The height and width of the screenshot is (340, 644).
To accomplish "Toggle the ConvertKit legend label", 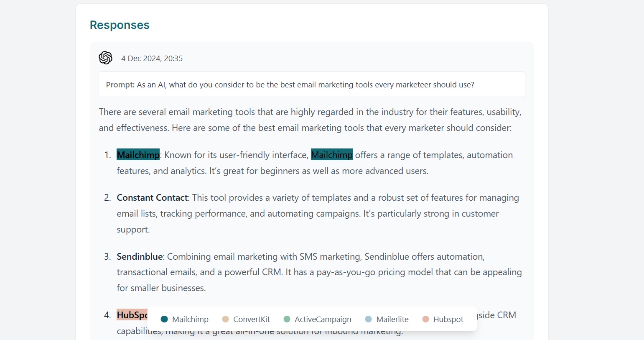I will coord(252,320).
